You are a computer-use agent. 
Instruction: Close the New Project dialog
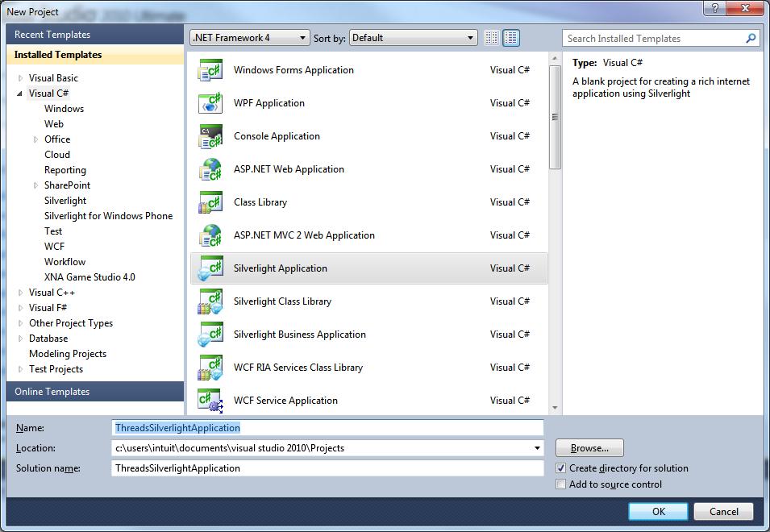tap(745, 8)
